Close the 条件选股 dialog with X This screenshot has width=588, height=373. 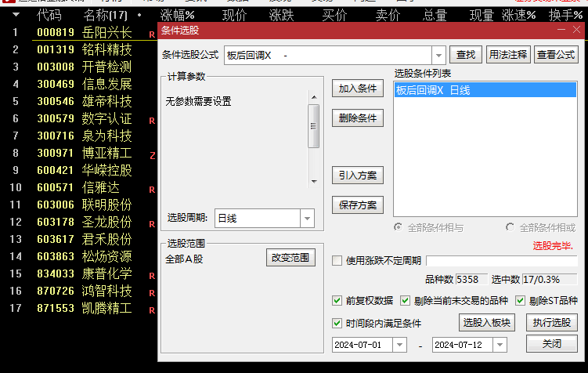[576, 30]
